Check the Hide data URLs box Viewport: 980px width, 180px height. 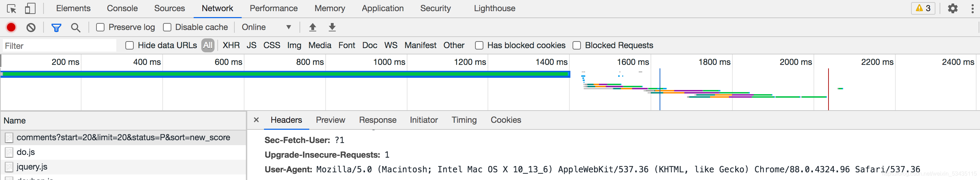point(130,45)
